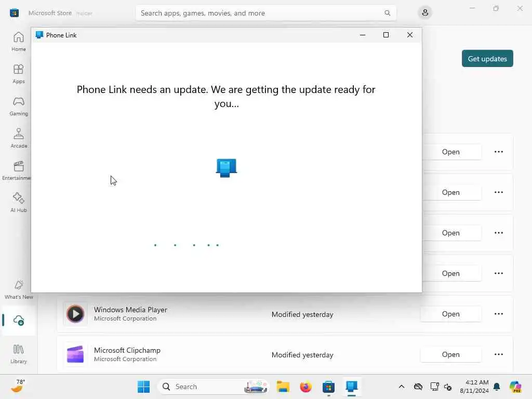This screenshot has height=399, width=532.
Task: Switch to Phone Link in taskbar
Action: click(352, 387)
